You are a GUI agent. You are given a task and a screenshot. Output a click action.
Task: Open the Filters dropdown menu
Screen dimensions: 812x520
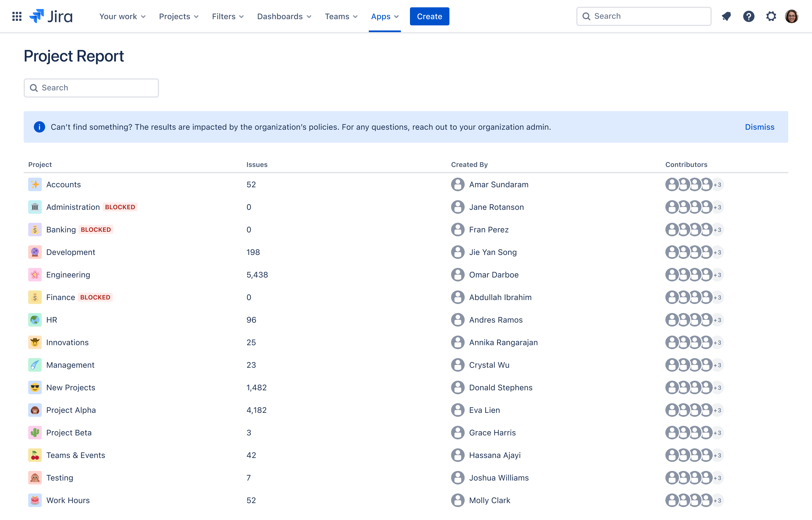pyautogui.click(x=228, y=16)
